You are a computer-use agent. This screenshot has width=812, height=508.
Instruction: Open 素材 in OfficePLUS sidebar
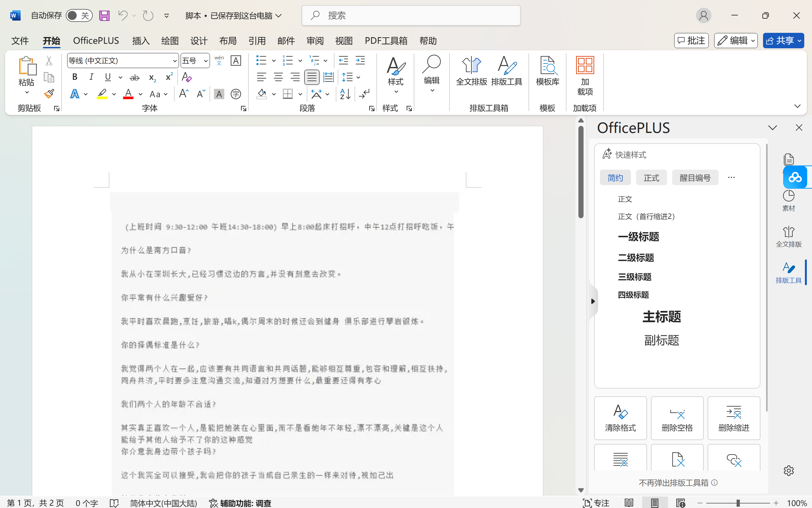(x=788, y=201)
